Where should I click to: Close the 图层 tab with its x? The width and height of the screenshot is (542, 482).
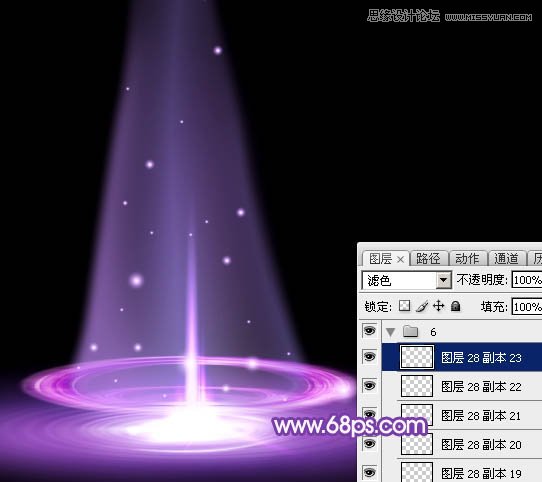click(400, 259)
